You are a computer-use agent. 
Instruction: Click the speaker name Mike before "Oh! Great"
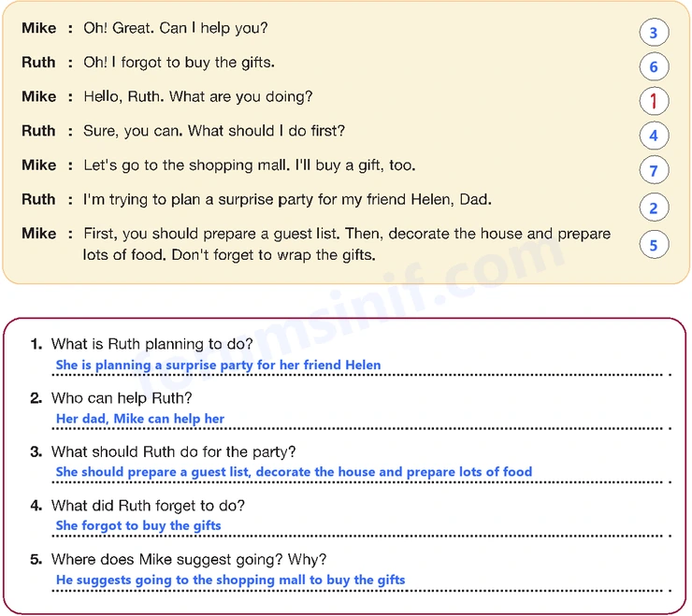coord(39,28)
